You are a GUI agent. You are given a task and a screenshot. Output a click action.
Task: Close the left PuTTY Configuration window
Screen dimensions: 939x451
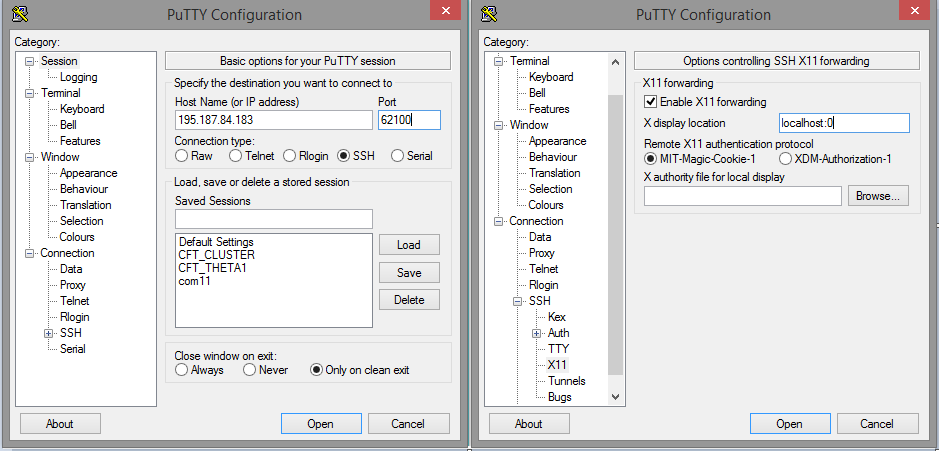[x=446, y=10]
